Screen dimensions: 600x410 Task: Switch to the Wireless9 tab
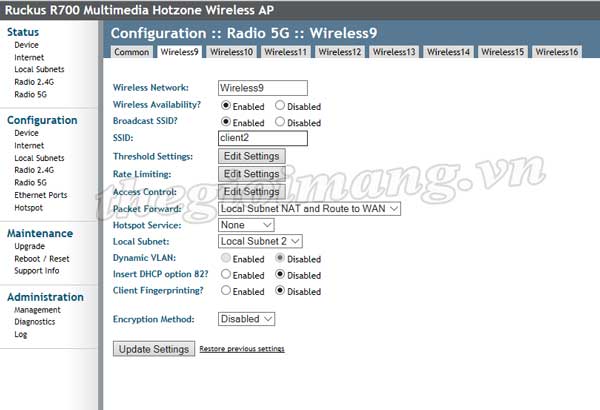coord(179,52)
